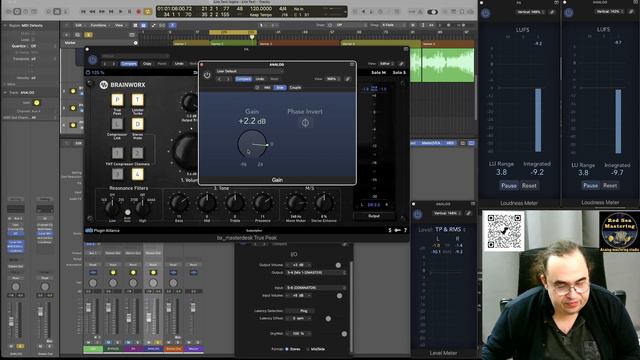Image resolution: width=640 pixels, height=360 pixels.
Task: Select THD Compressor Character 4
Action: [x=138, y=174]
